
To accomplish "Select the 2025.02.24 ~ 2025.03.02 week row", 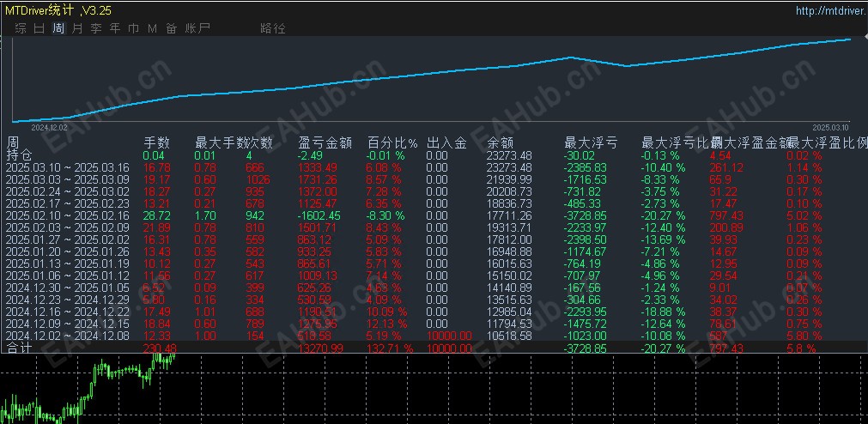I will tap(434, 191).
